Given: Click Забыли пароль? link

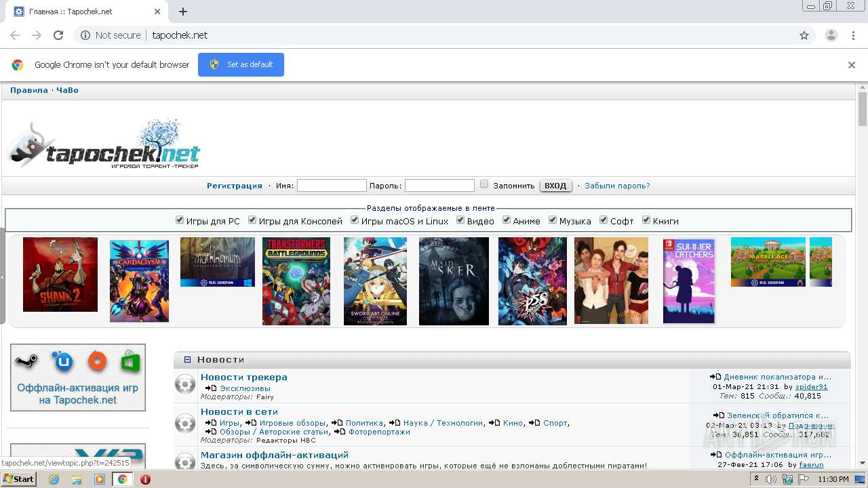Looking at the screenshot, I should pos(617,186).
